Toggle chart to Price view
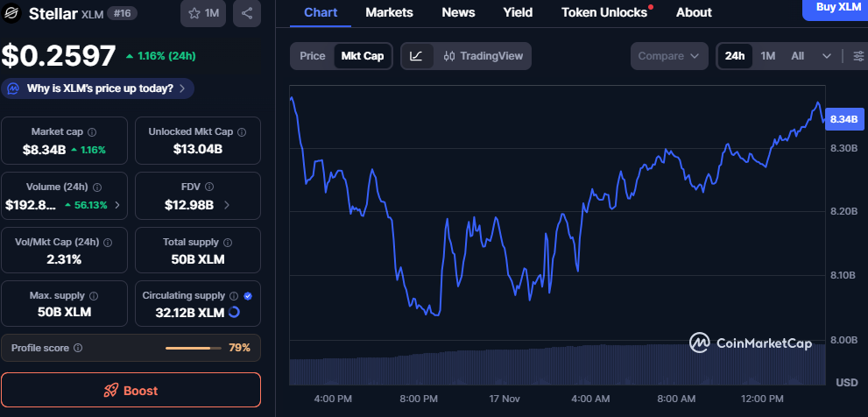This screenshot has width=868, height=417. pos(312,56)
